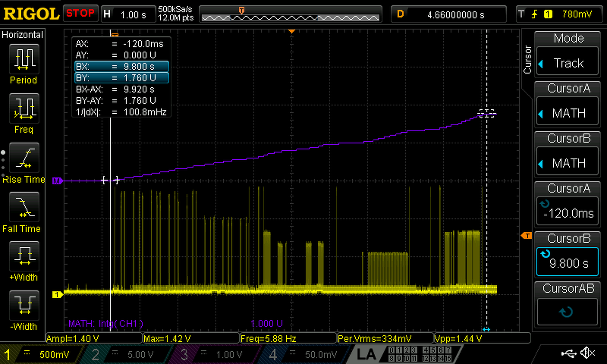Click the 1.000 U math scale label
Image resolution: width=607 pixels, height=364 pixels.
[267, 324]
